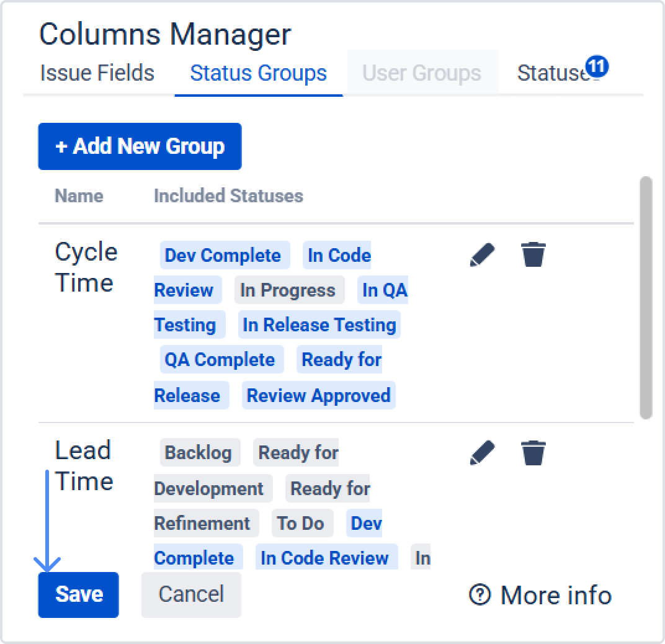Edit the Cycle Time group with pencil icon
This screenshot has height=644, width=665.
click(483, 255)
